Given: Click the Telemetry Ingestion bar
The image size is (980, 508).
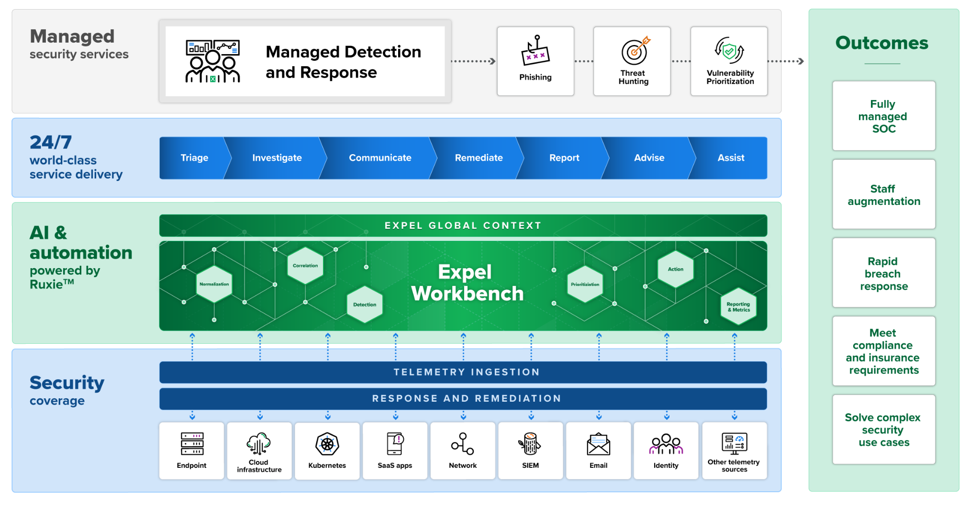Looking at the screenshot, I should tap(463, 373).
